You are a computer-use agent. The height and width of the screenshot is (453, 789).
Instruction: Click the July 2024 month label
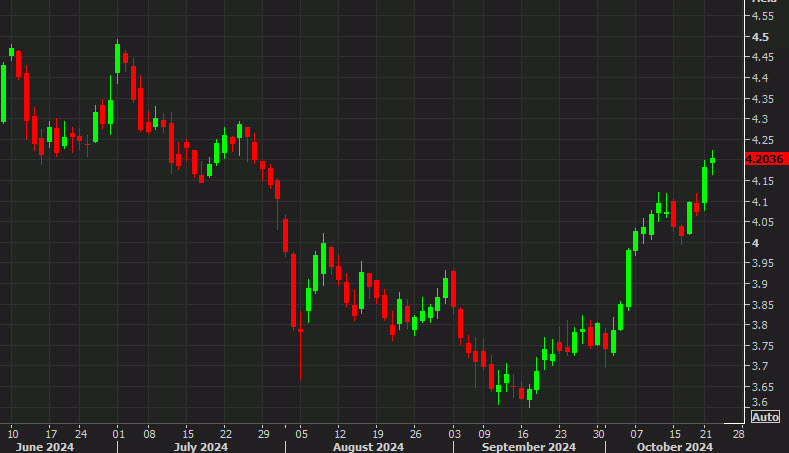tap(200, 447)
